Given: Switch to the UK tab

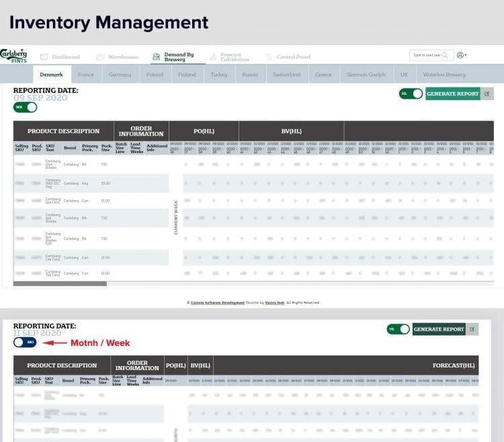Looking at the screenshot, I should coord(404,75).
